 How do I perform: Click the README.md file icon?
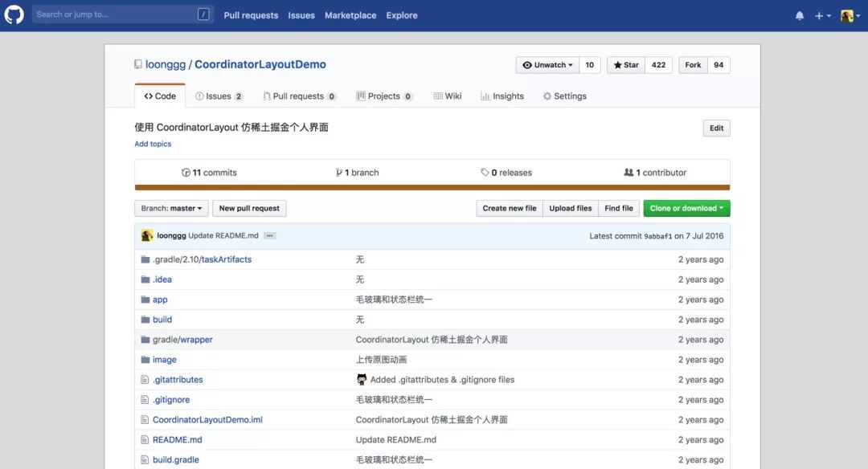145,440
